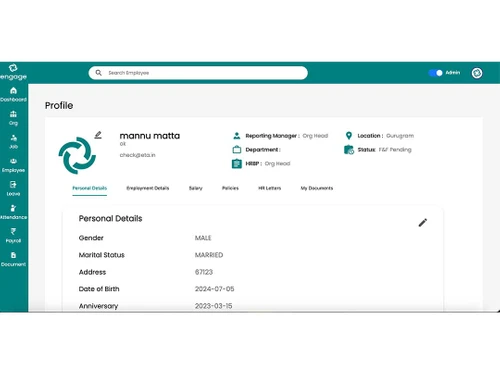Click the Profile page heading
The height and width of the screenshot is (375, 500).
click(x=59, y=105)
